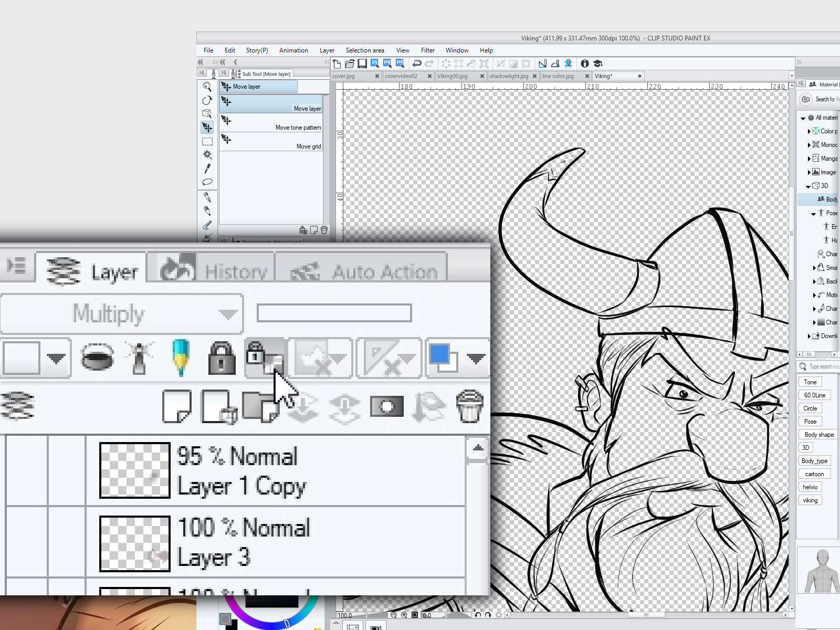The image size is (840, 630).
Task: Collapse the All materials tree node
Action: tap(803, 118)
